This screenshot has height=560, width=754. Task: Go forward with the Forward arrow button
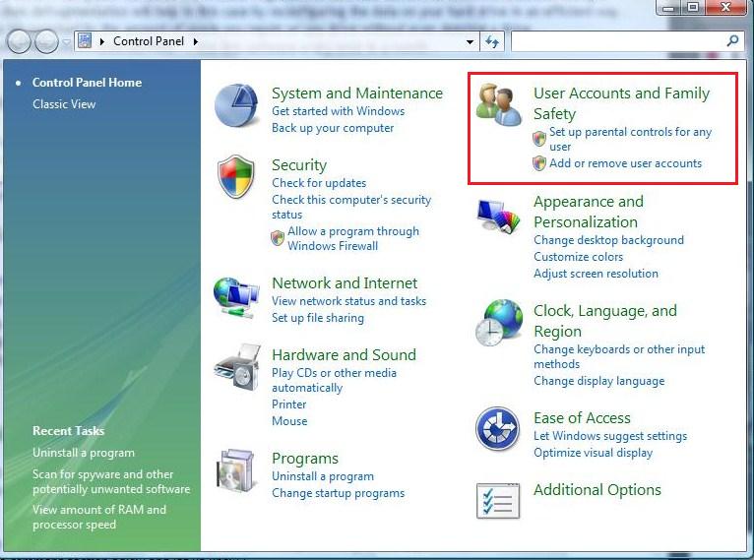click(46, 41)
